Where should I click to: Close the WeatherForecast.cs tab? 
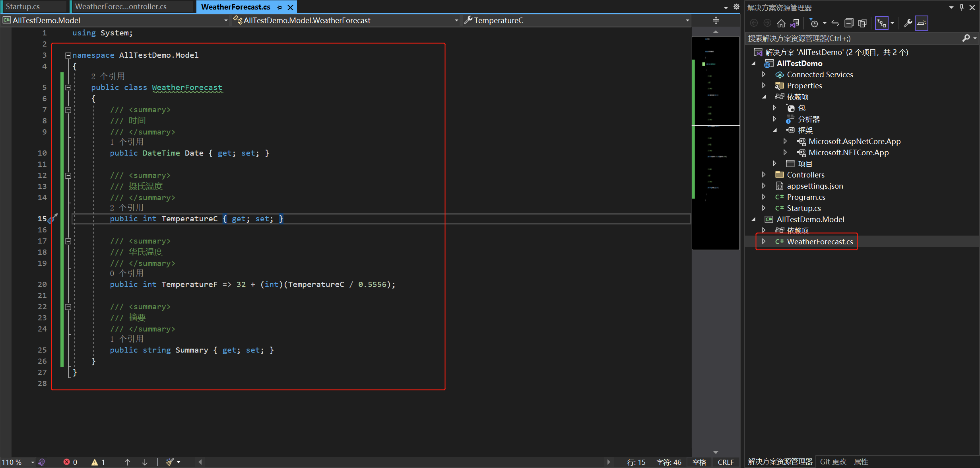[290, 7]
